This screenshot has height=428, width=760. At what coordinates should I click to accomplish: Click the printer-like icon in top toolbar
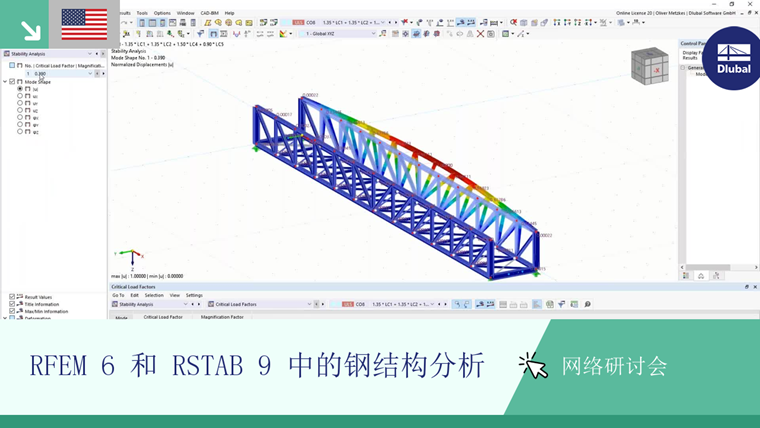pyautogui.click(x=183, y=22)
